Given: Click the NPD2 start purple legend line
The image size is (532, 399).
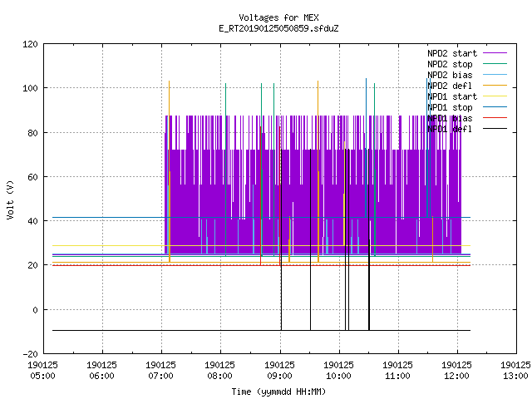Looking at the screenshot, I should [x=495, y=53].
